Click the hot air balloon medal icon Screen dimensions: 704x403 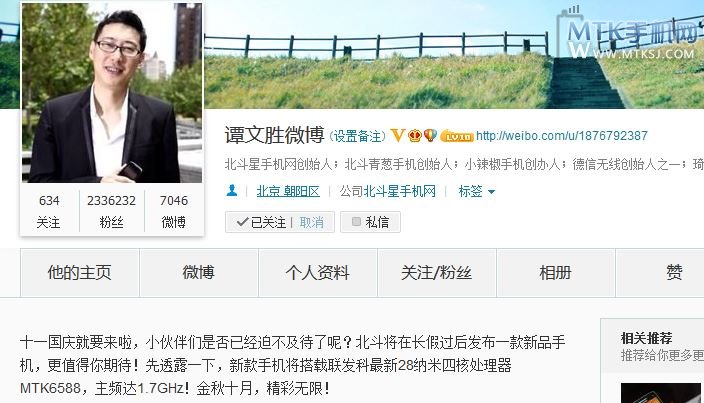pos(430,135)
